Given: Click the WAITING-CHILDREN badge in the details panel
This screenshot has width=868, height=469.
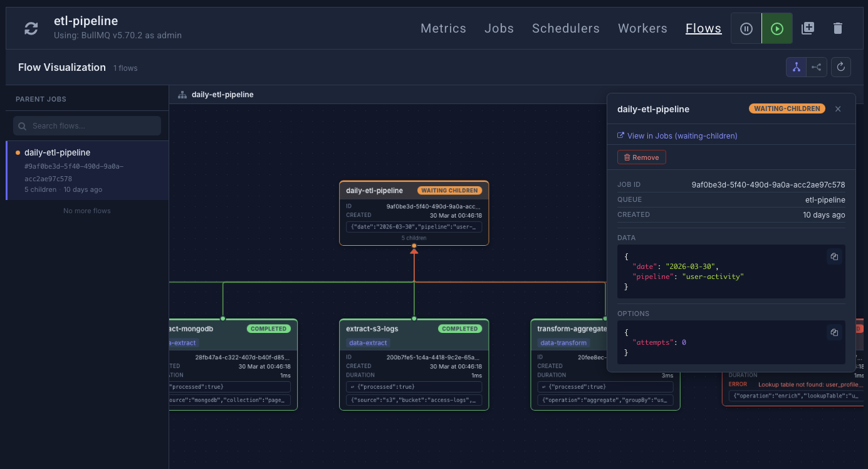Looking at the screenshot, I should click(787, 108).
